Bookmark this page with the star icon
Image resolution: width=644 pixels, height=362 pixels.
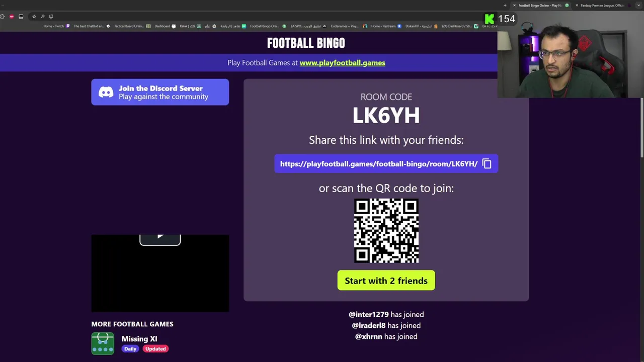click(34, 17)
